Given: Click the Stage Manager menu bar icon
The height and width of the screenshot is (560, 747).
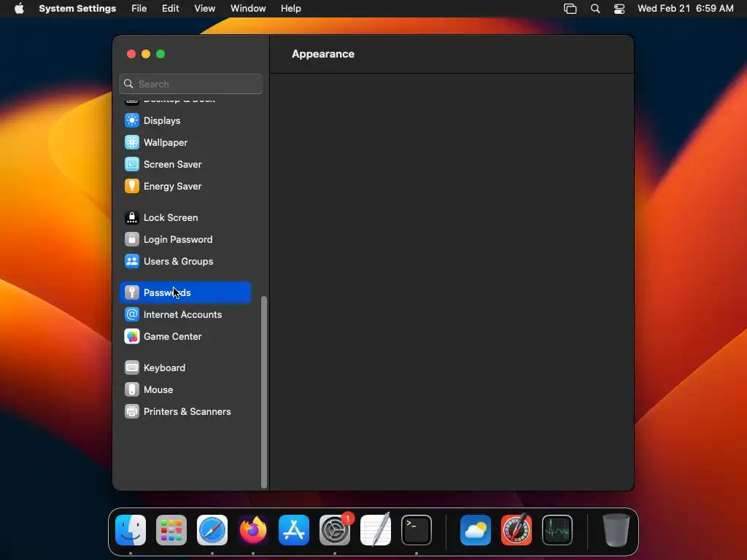Looking at the screenshot, I should (x=570, y=9).
